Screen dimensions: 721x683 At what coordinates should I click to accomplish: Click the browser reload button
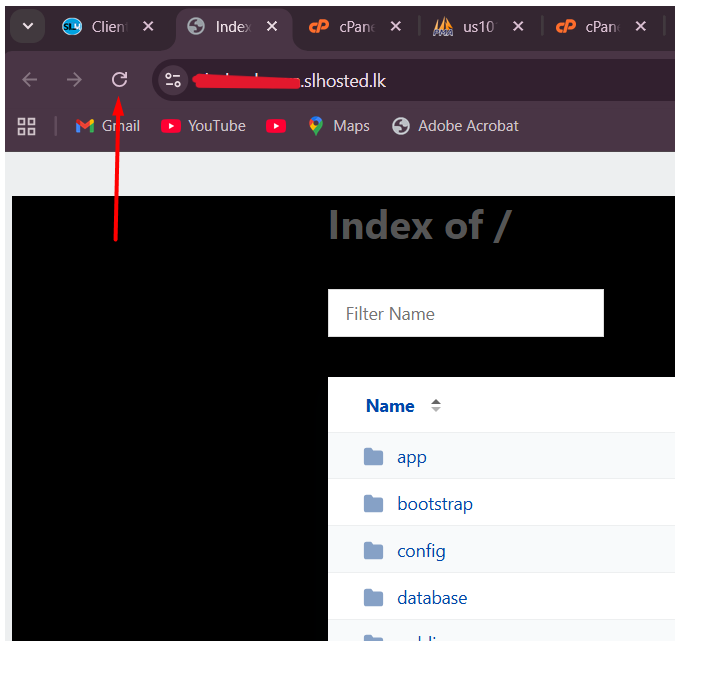click(120, 80)
